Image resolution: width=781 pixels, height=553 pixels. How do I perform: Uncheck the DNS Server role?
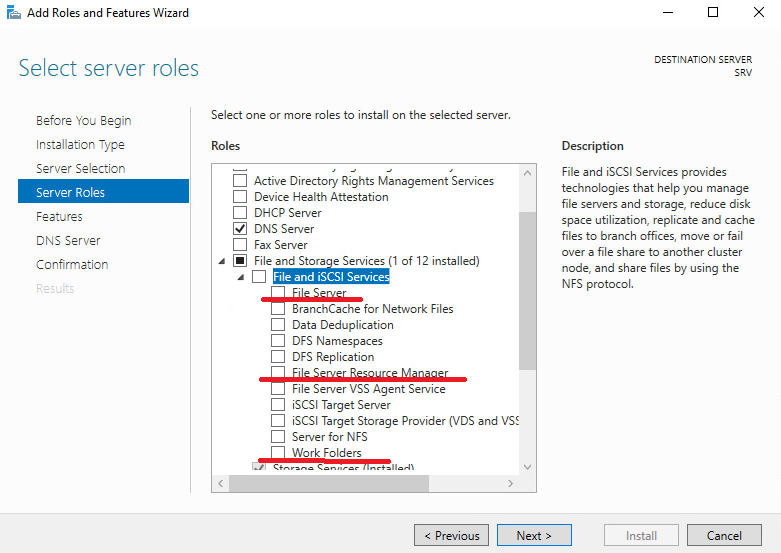click(x=240, y=228)
